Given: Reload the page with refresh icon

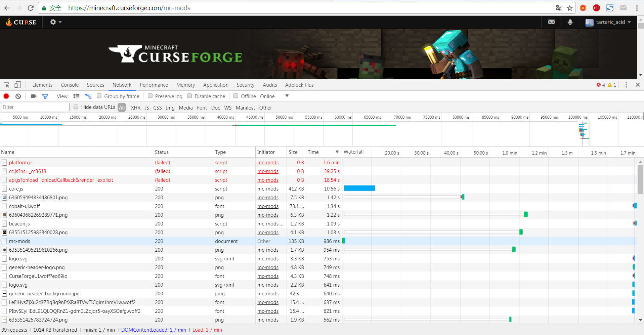Looking at the screenshot, I should (31, 8).
